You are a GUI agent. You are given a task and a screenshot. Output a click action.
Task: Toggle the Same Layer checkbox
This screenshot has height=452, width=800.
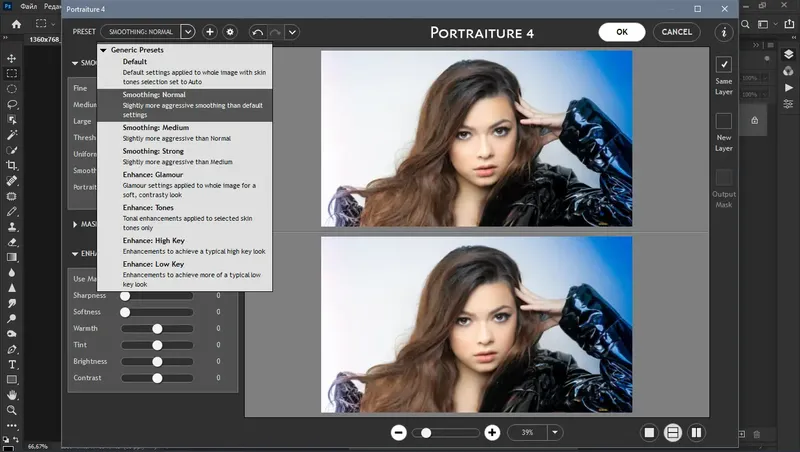coord(723,63)
